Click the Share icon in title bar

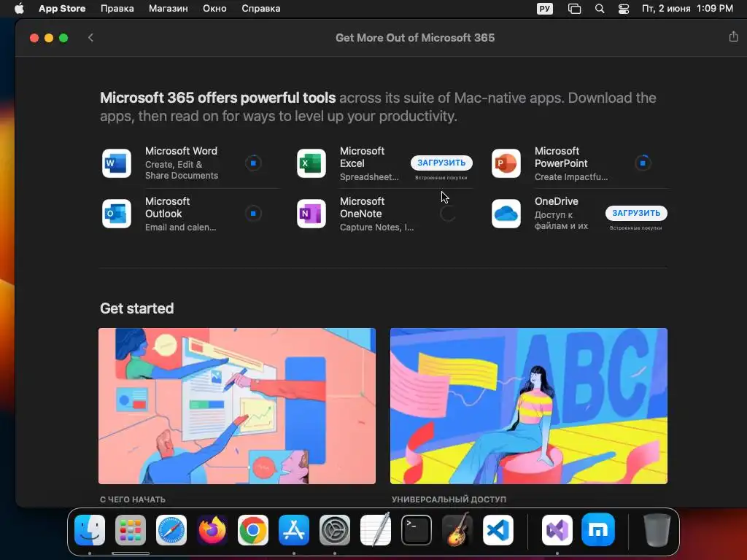(733, 36)
